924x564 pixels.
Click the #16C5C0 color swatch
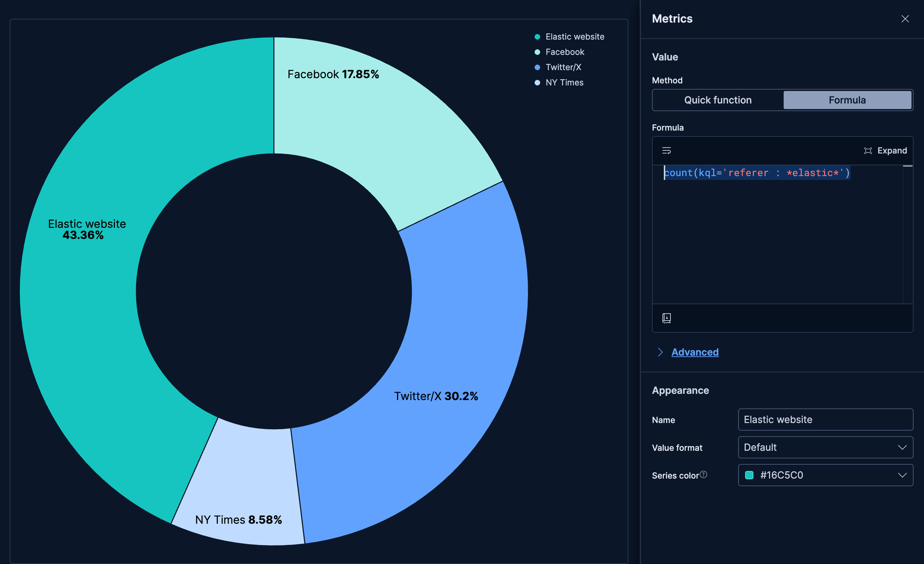[749, 475]
